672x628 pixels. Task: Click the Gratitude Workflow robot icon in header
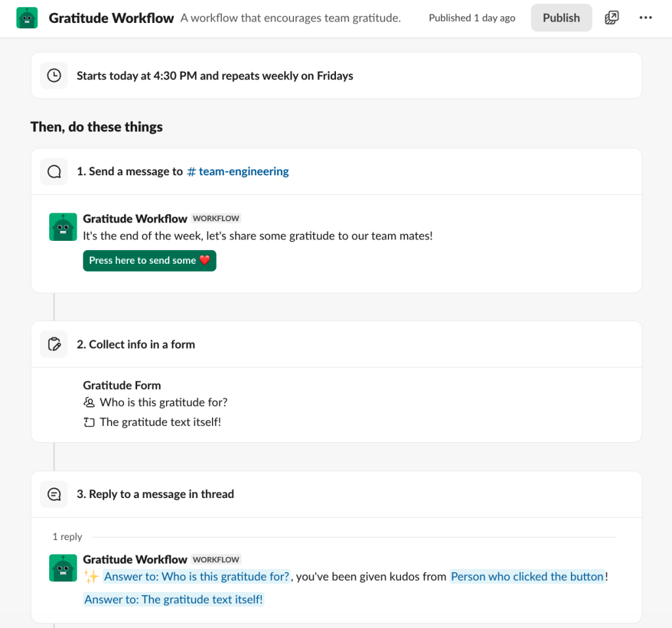(27, 18)
